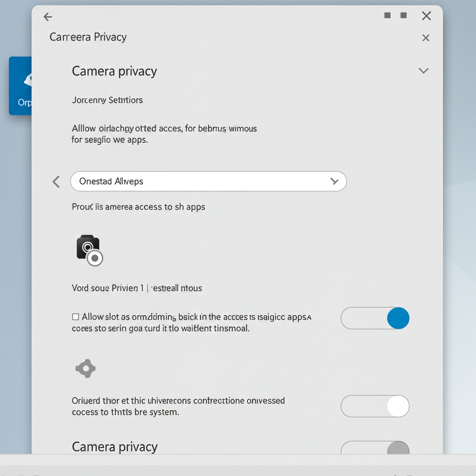
Task: Click the Cameera Privacy title text
Action: click(88, 37)
